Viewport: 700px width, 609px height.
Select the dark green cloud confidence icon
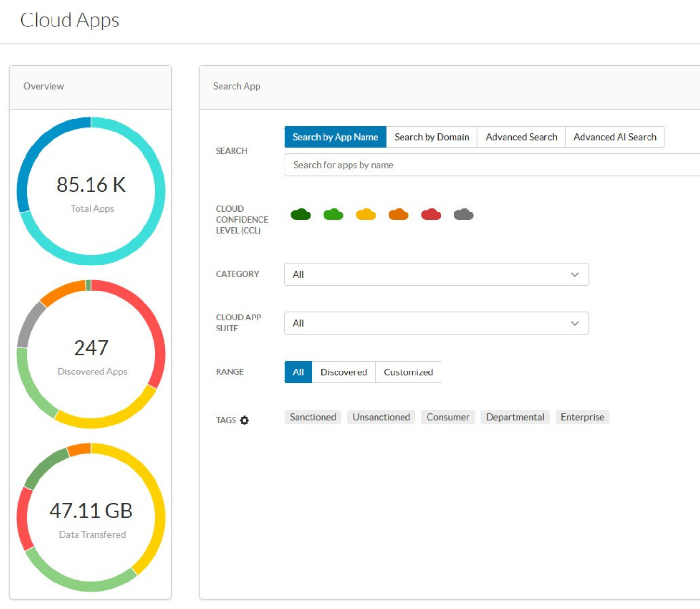point(300,214)
